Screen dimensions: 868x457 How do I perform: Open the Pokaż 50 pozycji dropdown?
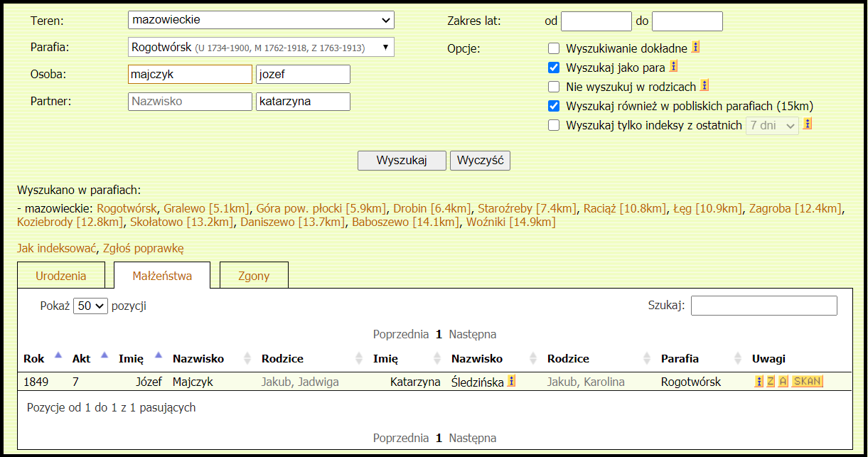[x=90, y=306]
